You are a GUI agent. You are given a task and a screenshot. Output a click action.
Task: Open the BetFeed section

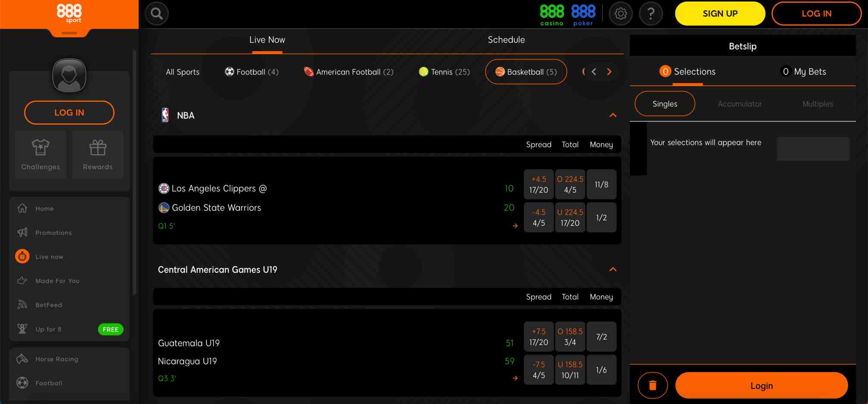coord(49,305)
